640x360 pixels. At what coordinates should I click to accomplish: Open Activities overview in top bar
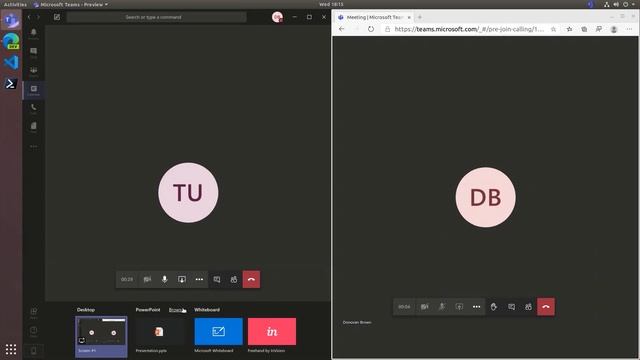[x=15, y=4]
